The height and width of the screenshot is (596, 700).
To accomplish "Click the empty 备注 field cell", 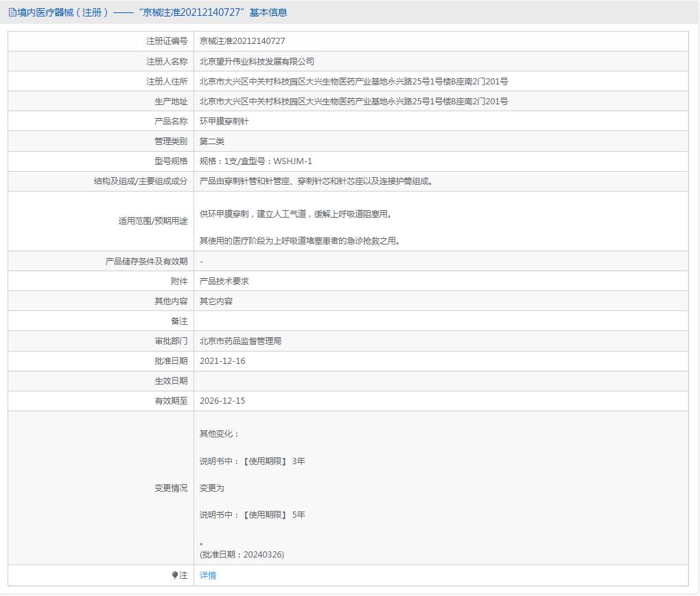I will [x=441, y=321].
